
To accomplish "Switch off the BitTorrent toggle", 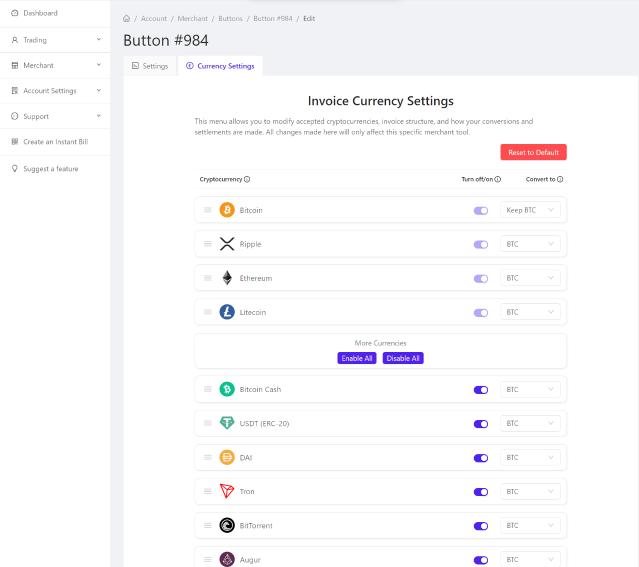I will 481,526.
